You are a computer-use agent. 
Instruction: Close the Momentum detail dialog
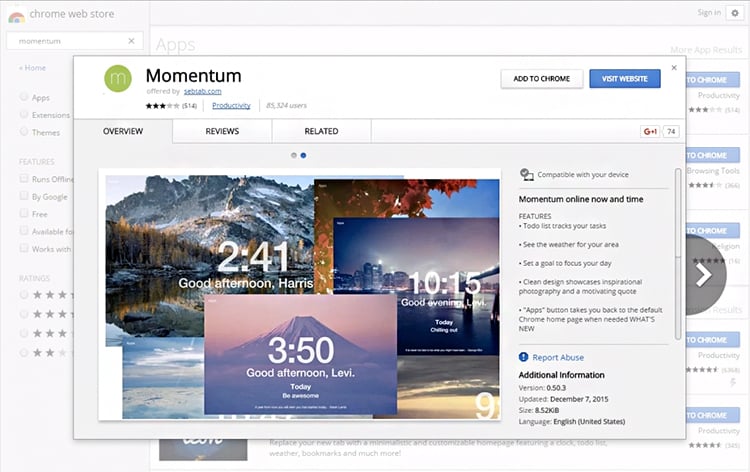[x=674, y=68]
